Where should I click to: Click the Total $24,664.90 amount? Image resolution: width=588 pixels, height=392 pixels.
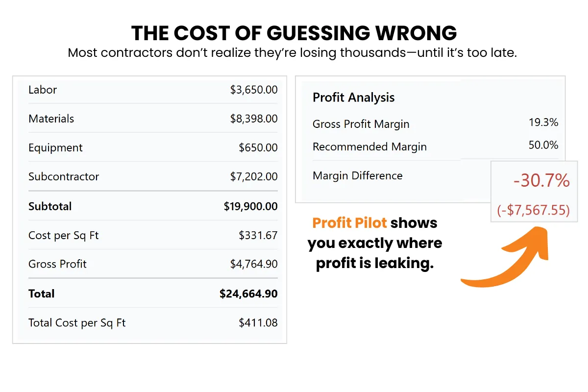point(248,294)
